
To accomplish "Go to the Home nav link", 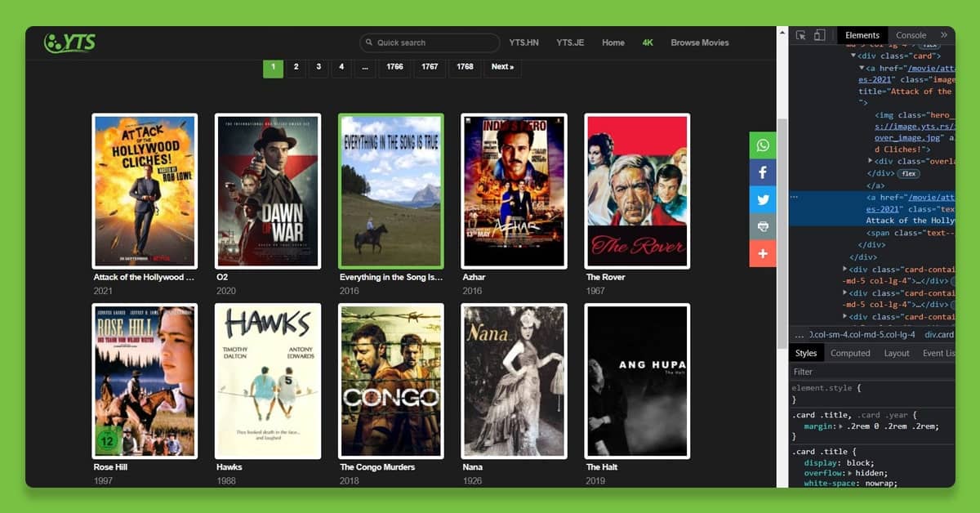I will [x=613, y=42].
